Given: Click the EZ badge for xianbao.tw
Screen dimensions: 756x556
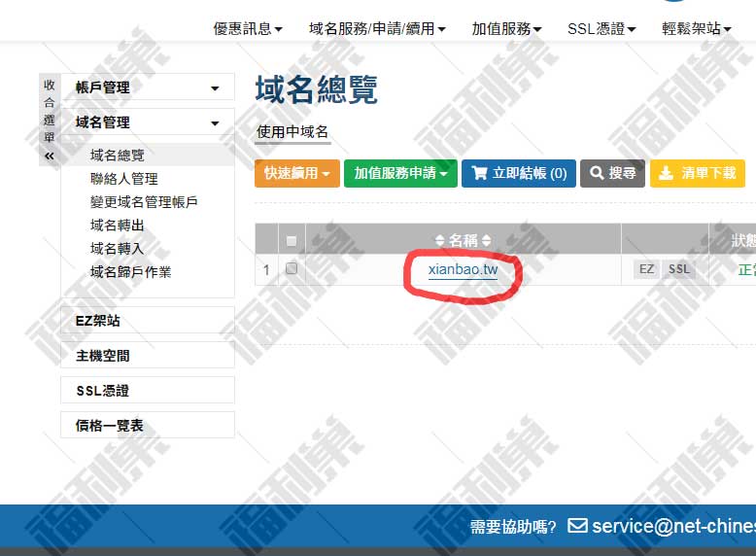Looking at the screenshot, I should tap(645, 269).
